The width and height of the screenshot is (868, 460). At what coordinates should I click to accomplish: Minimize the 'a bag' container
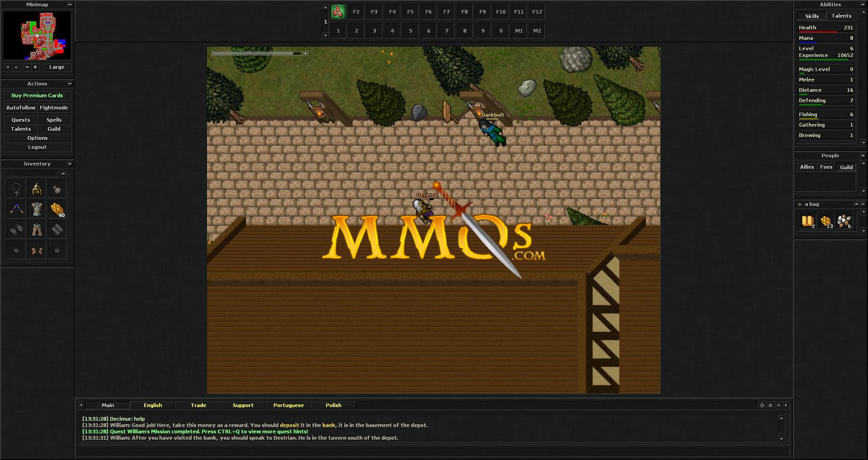(856, 204)
